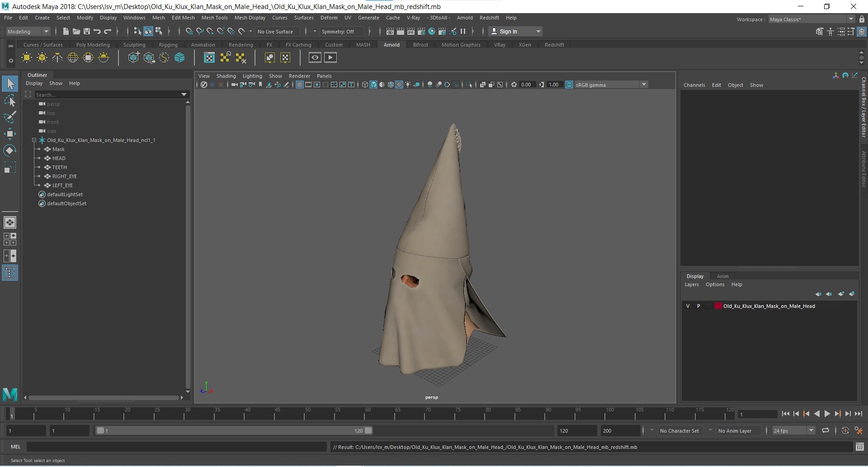This screenshot has height=467, width=868.
Task: Open the Modeling menu set dropdown
Action: click(28, 31)
